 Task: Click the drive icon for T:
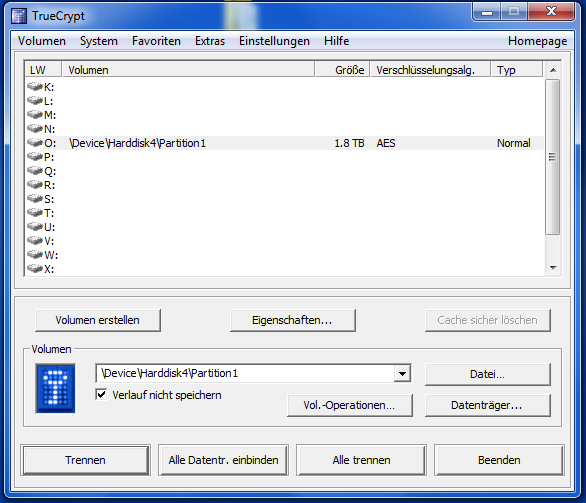pos(35,213)
